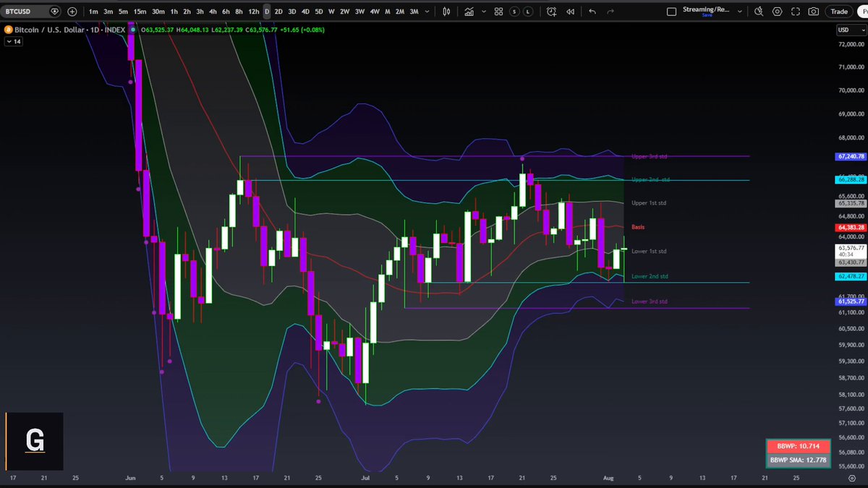
Task: Select the W weekly timeframe
Action: (x=331, y=12)
